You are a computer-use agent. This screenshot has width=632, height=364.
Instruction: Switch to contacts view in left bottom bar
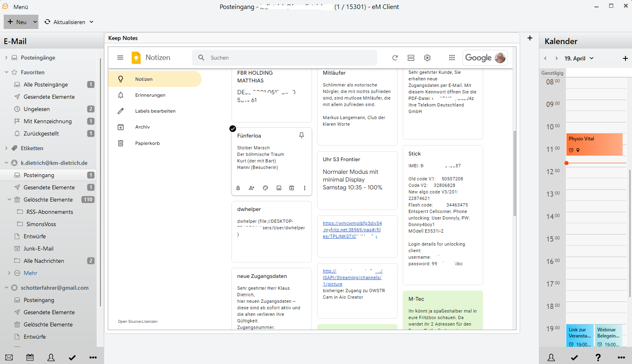tap(51, 357)
